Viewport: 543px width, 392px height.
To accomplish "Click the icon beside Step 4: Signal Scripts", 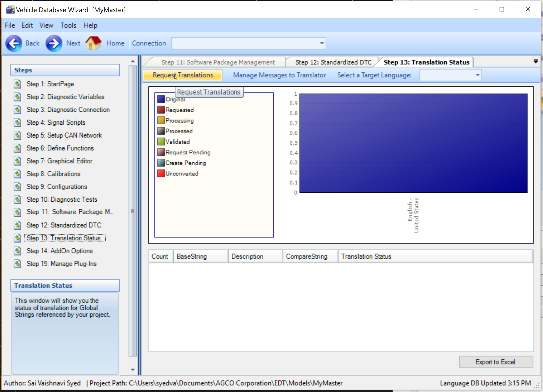I will [x=17, y=122].
